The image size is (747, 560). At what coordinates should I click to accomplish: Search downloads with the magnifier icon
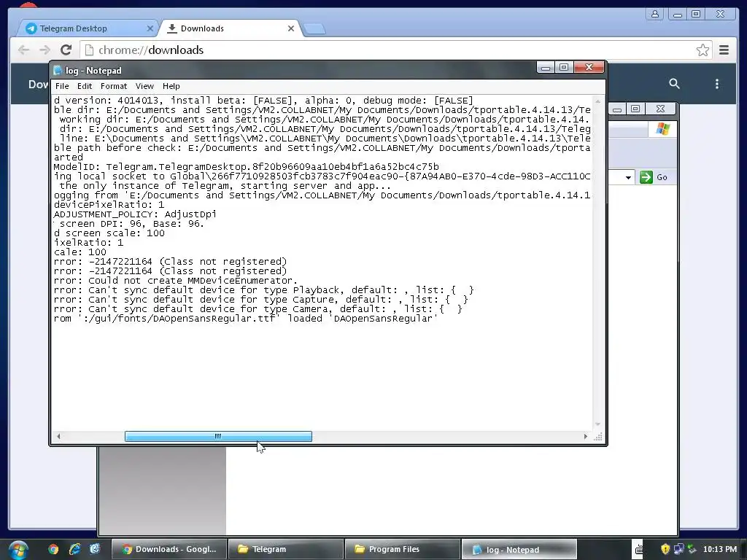click(674, 84)
